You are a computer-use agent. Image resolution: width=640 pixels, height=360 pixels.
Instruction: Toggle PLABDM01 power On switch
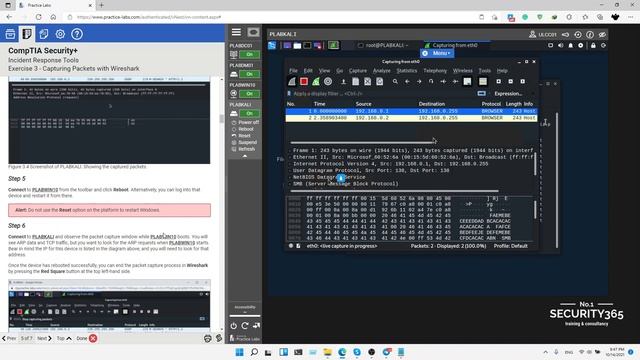pyautogui.click(x=249, y=74)
